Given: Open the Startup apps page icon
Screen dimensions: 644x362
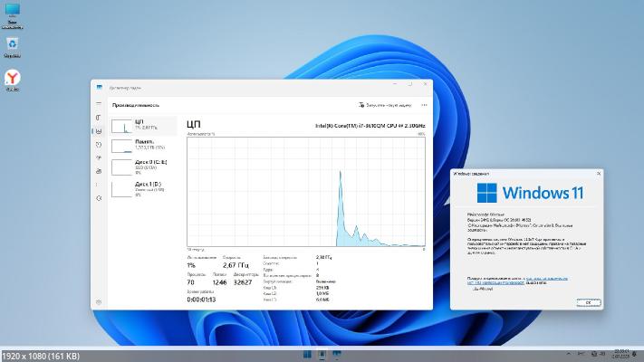Looking at the screenshot, I should pos(99,158).
